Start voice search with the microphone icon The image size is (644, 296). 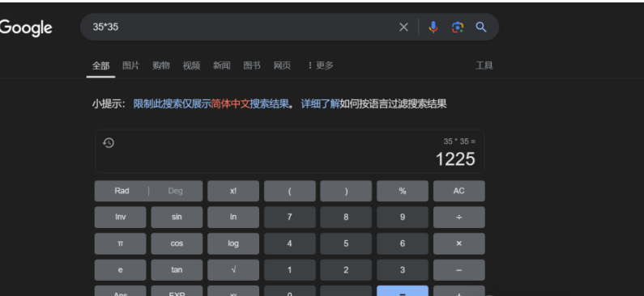click(x=433, y=27)
